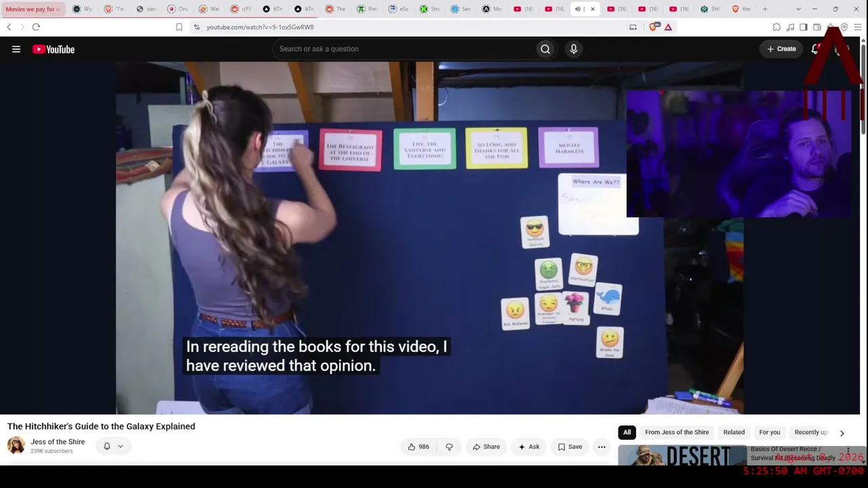868x488 pixels.
Task: Bookmark this page in the toolbar
Action: click(x=179, y=27)
